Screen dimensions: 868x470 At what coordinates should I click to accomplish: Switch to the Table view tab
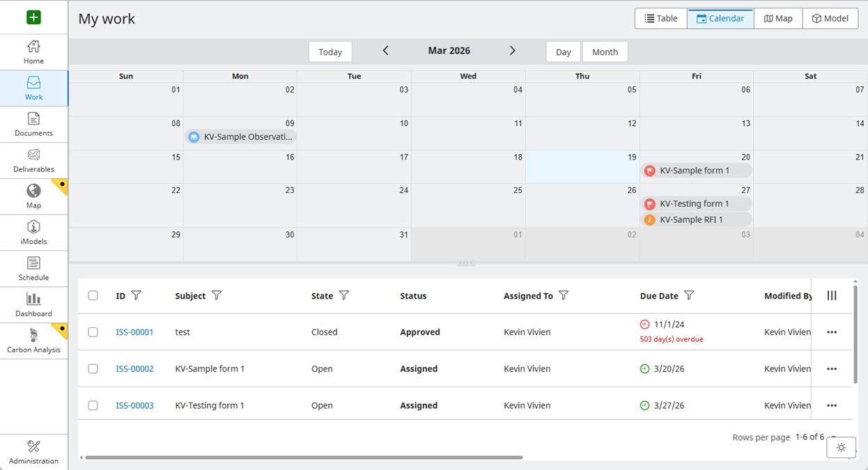(x=661, y=19)
